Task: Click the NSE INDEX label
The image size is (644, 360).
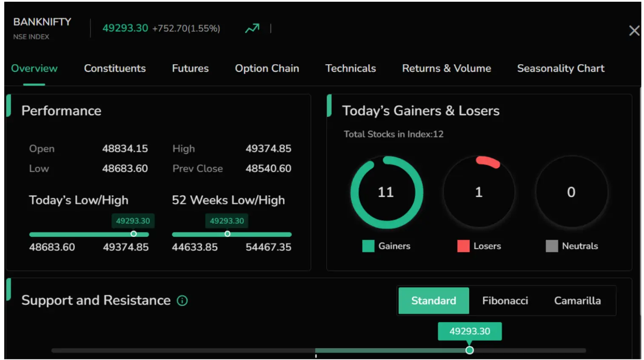Action: tap(31, 37)
